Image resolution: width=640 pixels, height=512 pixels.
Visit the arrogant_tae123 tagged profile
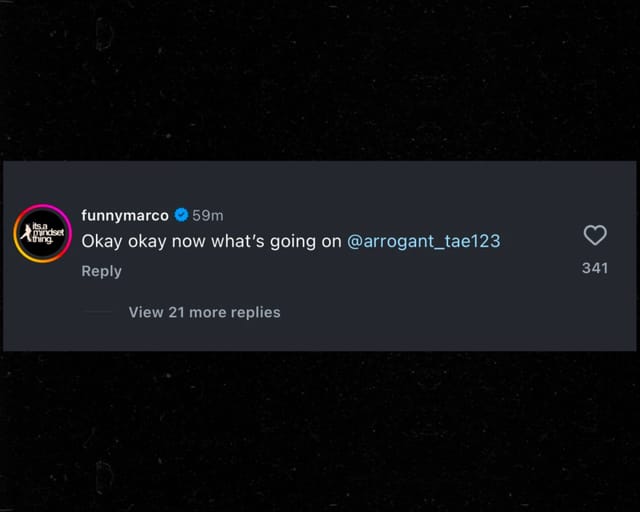pos(423,241)
